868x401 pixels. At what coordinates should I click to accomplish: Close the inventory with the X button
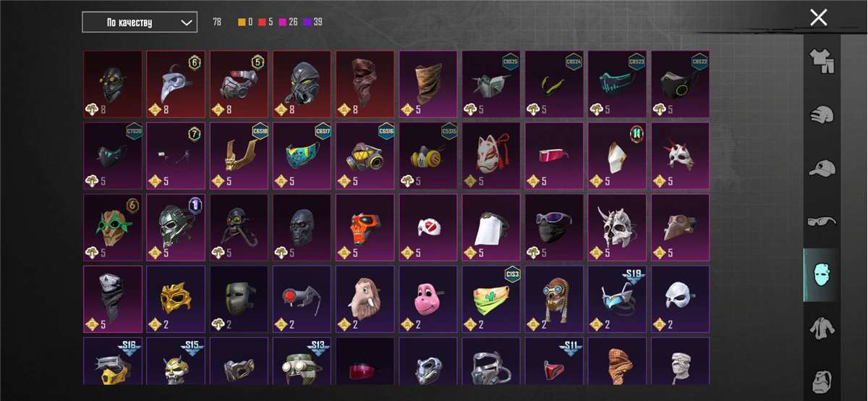point(818,17)
